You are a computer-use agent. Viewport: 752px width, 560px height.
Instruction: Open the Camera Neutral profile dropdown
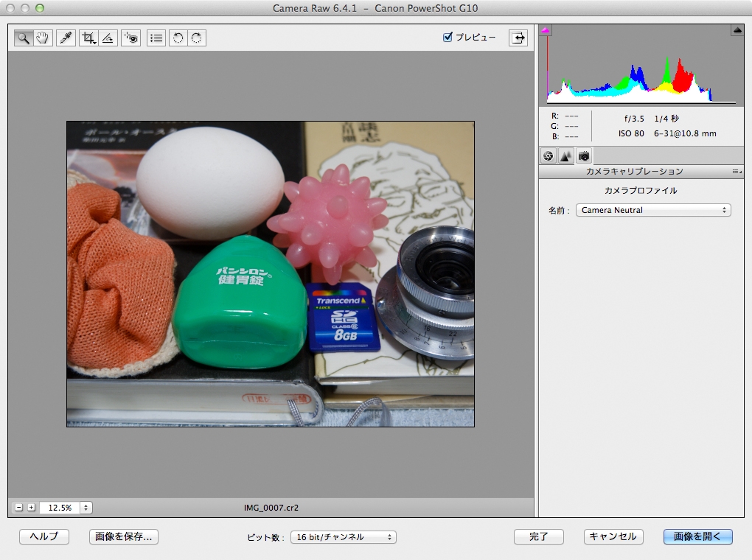click(653, 210)
